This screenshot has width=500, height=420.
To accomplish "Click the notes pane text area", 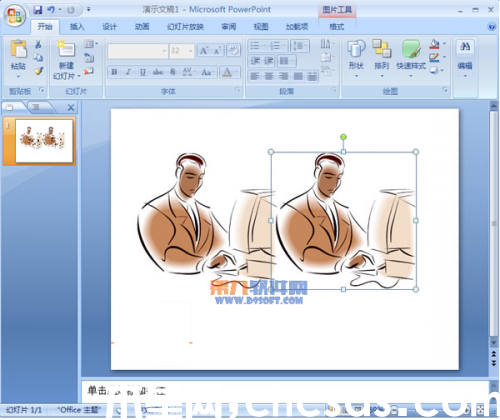I will (x=285, y=391).
